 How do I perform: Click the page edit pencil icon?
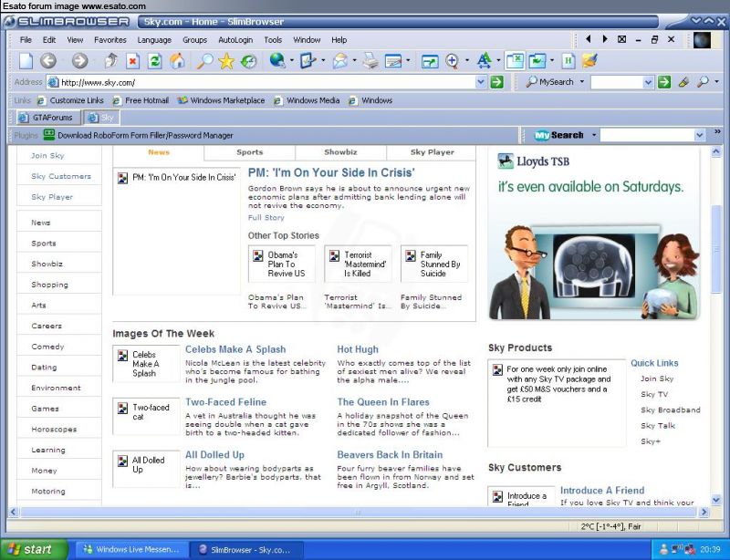click(308, 61)
